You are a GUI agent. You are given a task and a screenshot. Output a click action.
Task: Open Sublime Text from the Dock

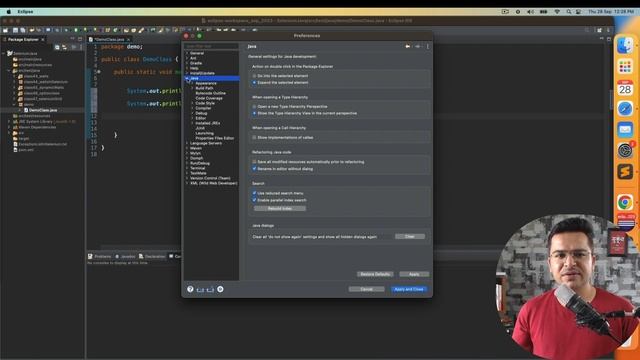point(625,172)
